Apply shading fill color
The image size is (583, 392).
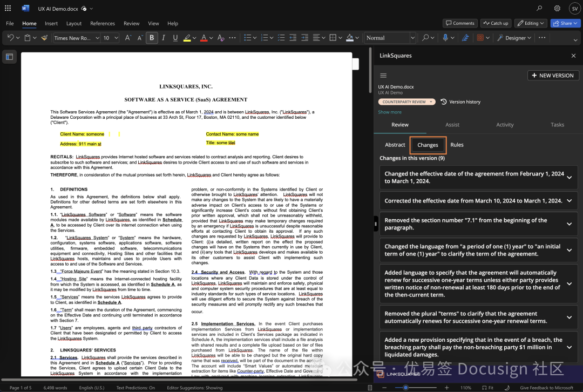tap(350, 38)
